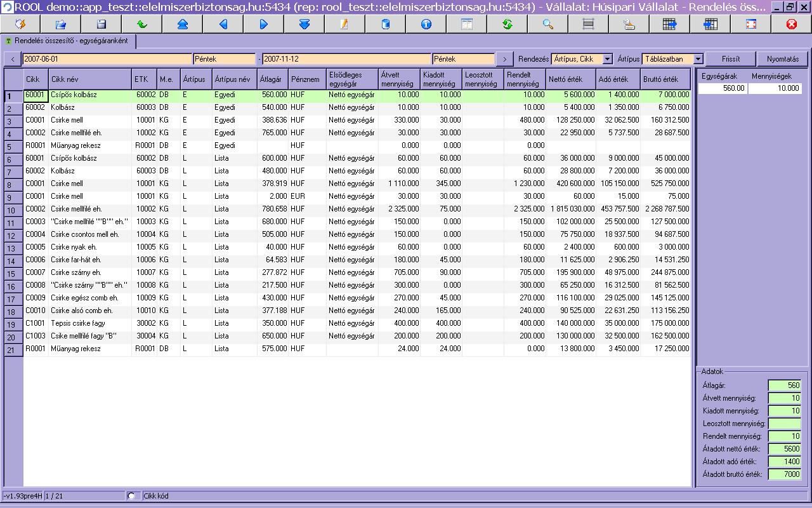Click the blue database cylinder toolbar icon
The image size is (812, 508).
click(x=385, y=24)
